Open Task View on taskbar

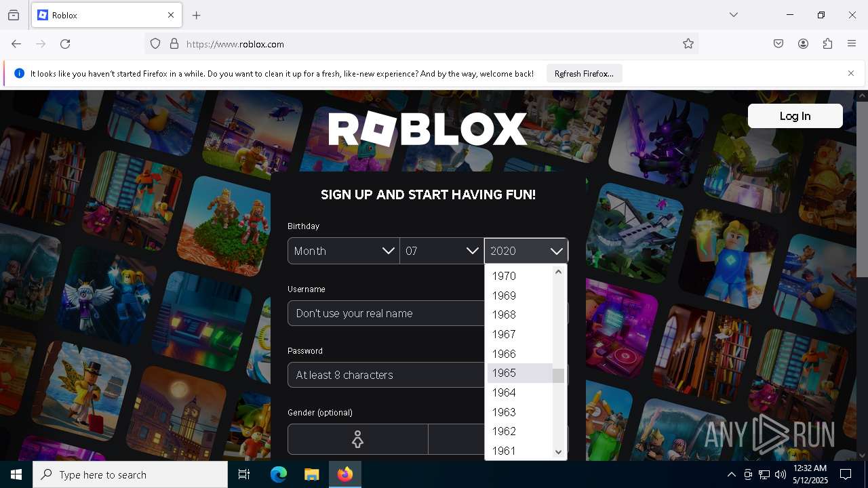pos(244,474)
